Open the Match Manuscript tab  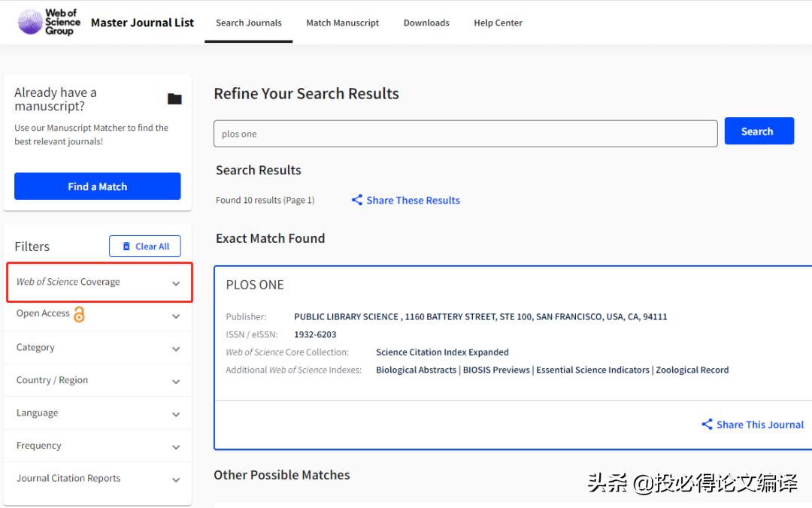tap(342, 23)
